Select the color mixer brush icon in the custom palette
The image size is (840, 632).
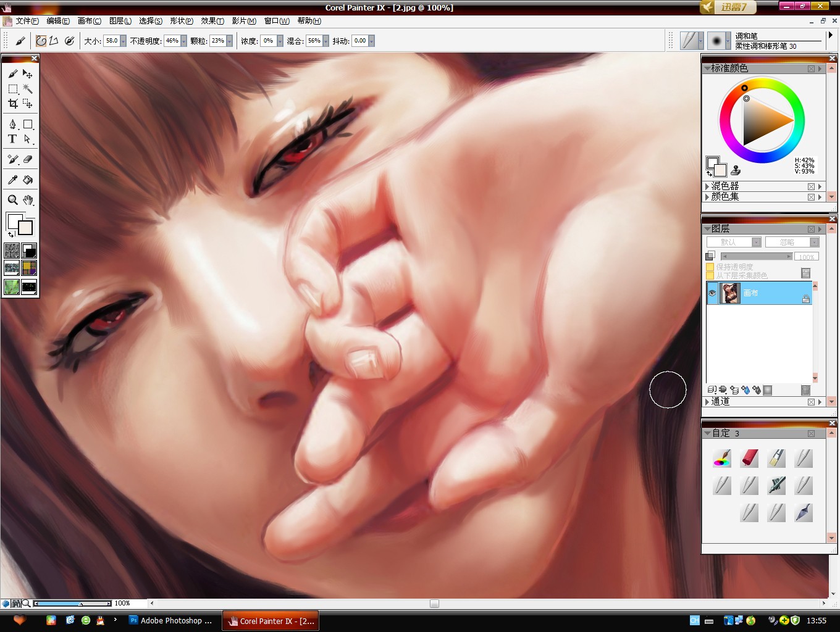(722, 458)
